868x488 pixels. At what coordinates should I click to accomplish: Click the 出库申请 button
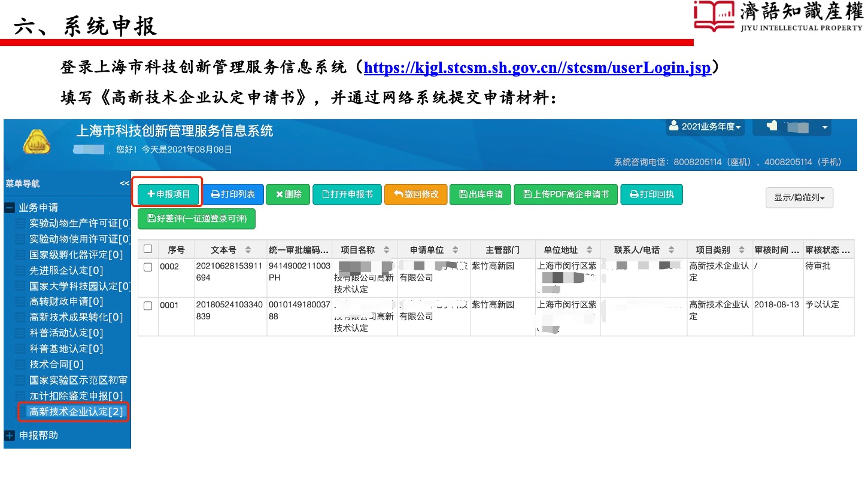point(480,194)
